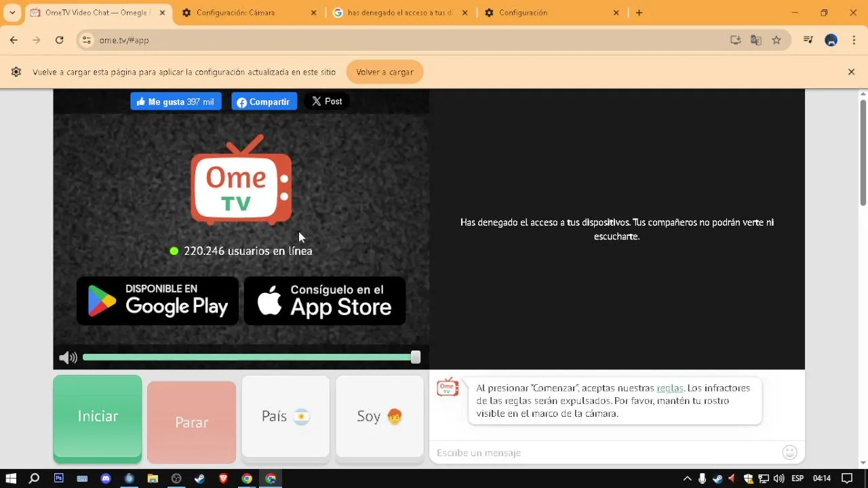Click the Parar button

coord(192,422)
